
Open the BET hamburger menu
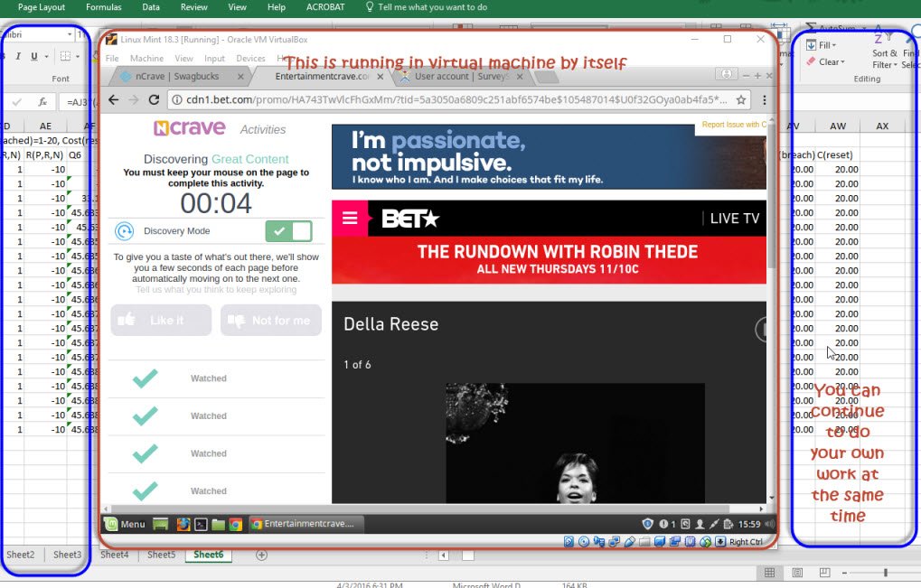click(x=350, y=219)
